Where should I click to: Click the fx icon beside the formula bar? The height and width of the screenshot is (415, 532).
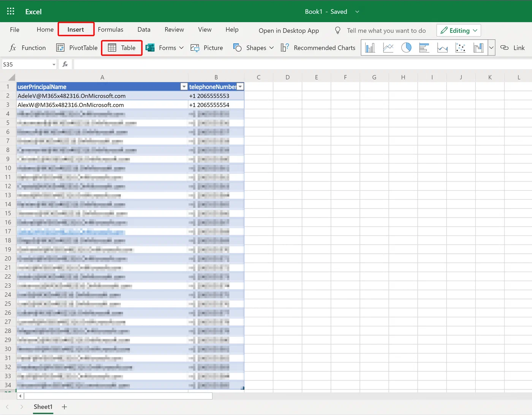(65, 64)
